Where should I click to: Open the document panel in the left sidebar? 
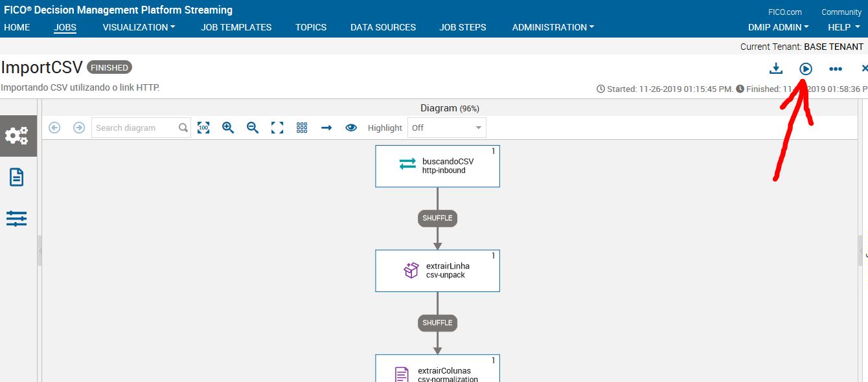pyautogui.click(x=16, y=177)
